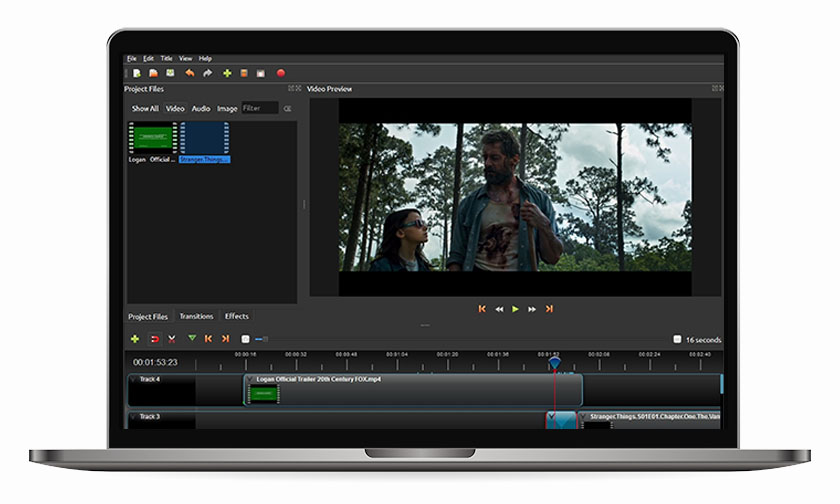840x504 pixels.
Task: Click the Fullscreen icon in main toolbar
Action: [261, 73]
